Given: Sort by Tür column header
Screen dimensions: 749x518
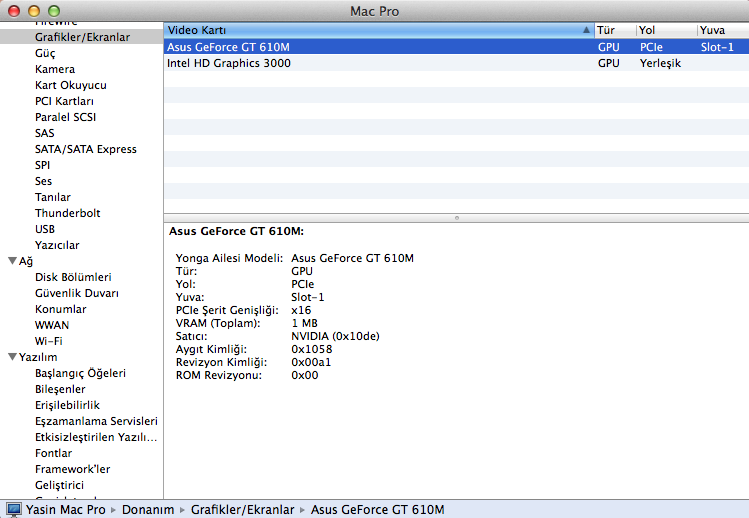Looking at the screenshot, I should 615,30.
